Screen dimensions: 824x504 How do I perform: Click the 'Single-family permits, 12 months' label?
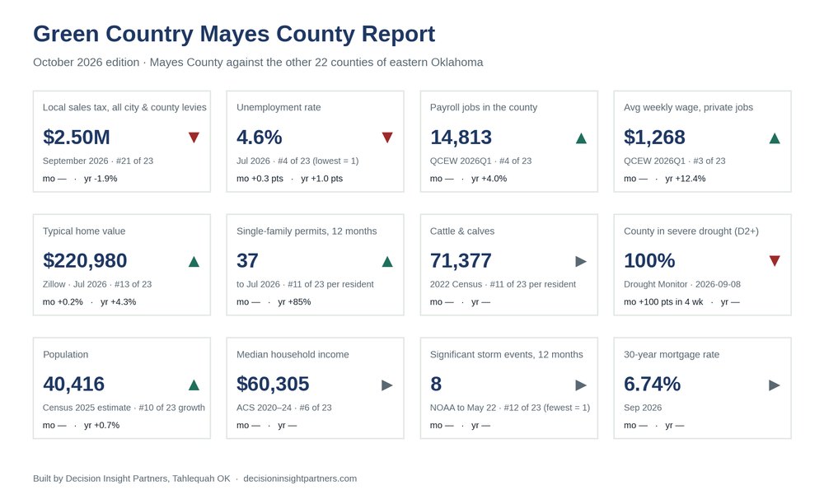coord(307,231)
